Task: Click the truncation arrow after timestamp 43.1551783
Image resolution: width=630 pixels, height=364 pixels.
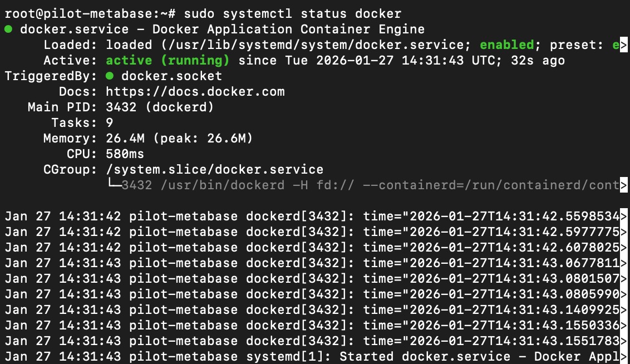Action: point(624,341)
